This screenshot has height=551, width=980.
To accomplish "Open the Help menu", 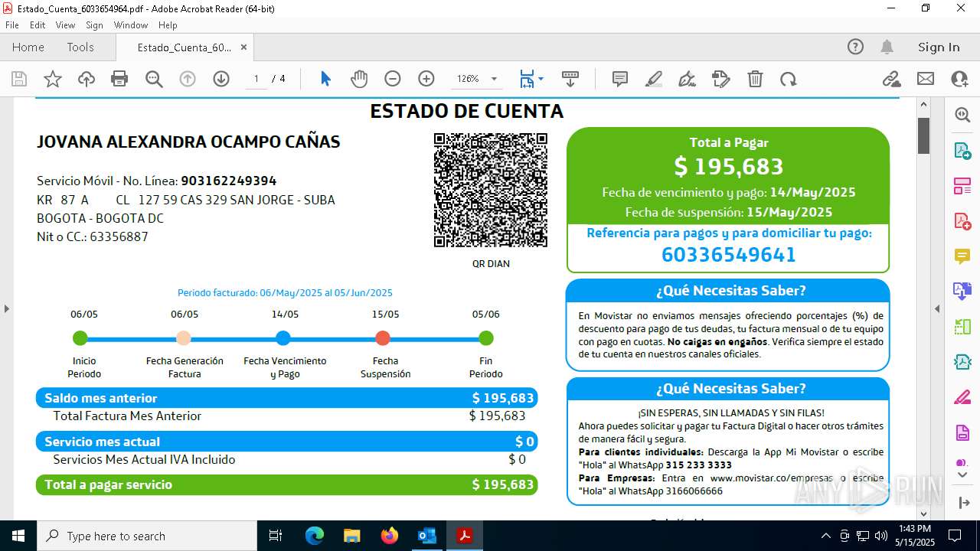I will point(168,25).
